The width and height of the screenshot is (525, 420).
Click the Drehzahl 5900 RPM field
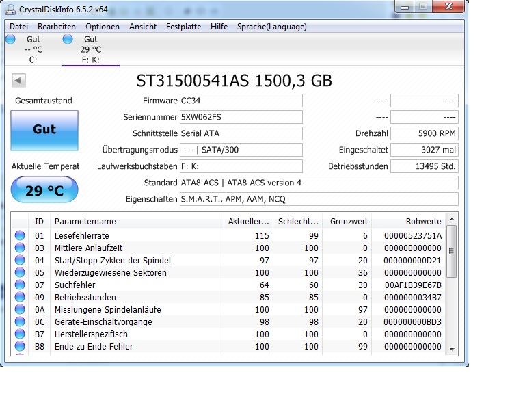[425, 133]
